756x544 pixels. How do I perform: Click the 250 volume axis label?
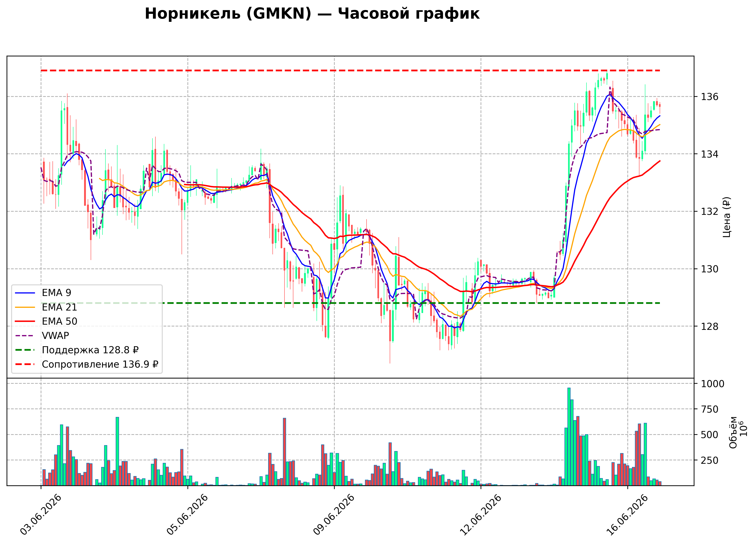point(709,460)
